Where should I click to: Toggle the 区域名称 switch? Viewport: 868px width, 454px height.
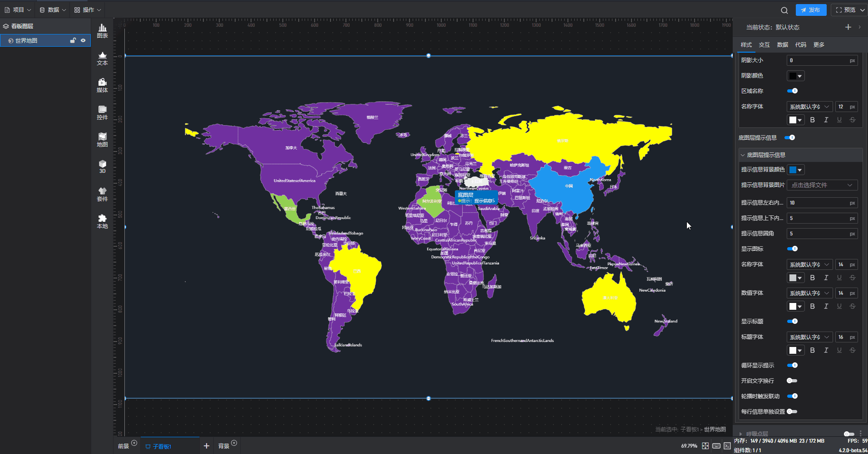point(792,91)
